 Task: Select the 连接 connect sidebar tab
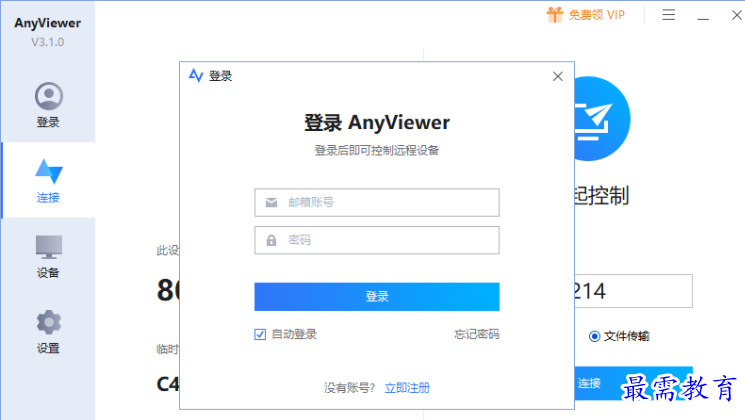pos(48,181)
